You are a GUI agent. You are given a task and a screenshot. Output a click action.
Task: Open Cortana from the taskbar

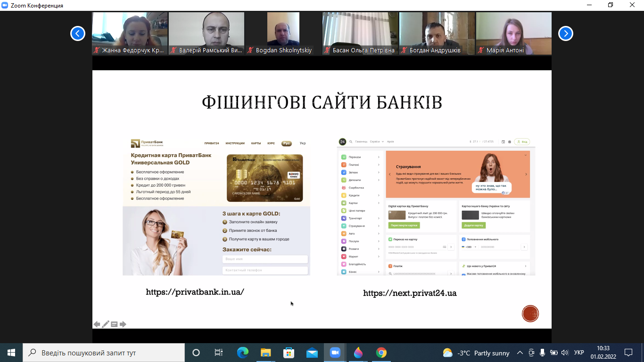point(196,353)
